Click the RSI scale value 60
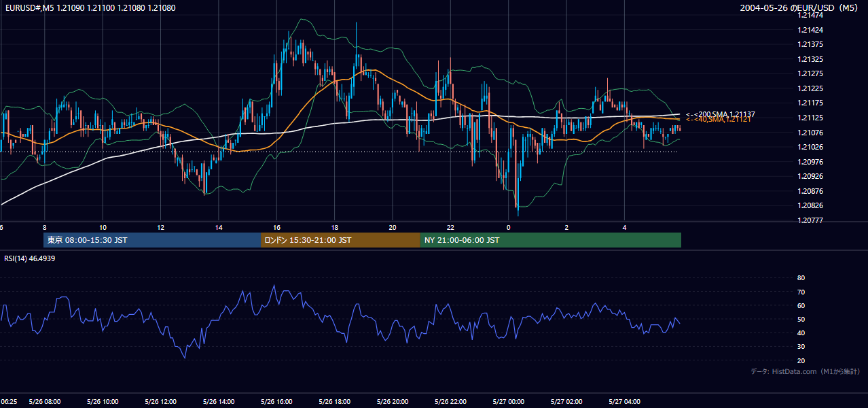 [801, 305]
